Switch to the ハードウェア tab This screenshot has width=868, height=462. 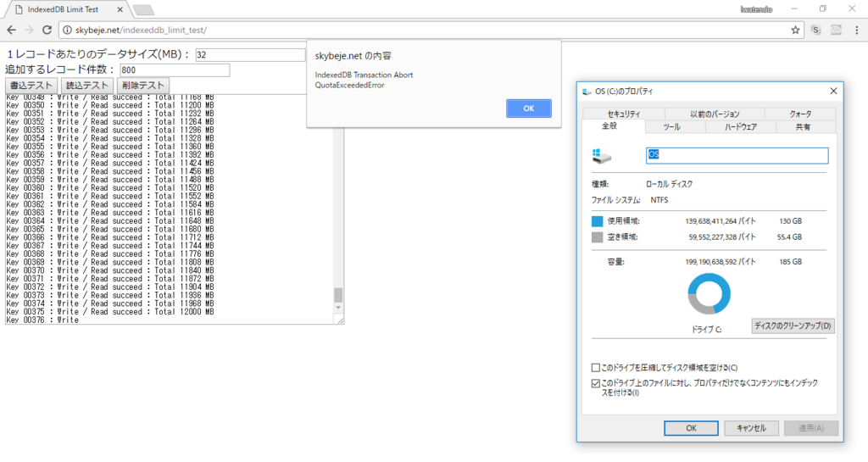pyautogui.click(x=741, y=126)
